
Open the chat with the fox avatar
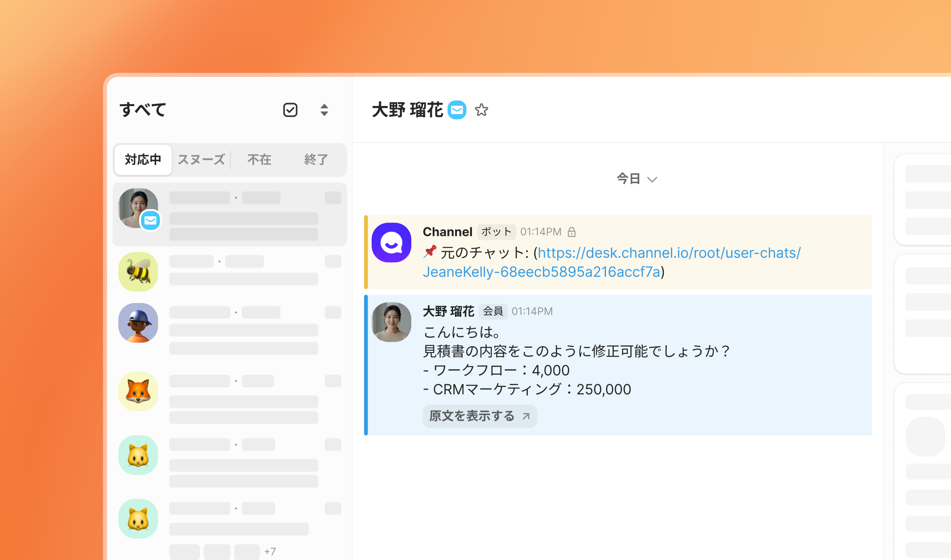[230, 397]
